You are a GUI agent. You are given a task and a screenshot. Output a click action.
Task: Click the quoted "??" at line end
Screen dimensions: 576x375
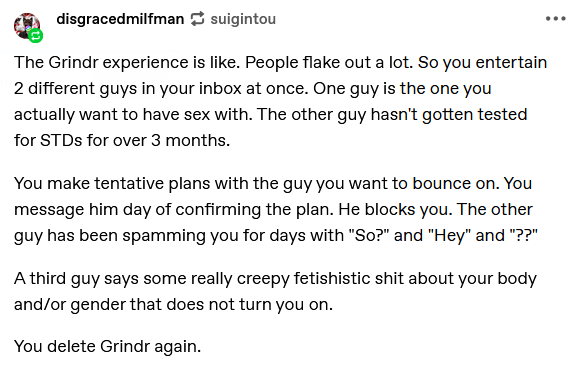pyautogui.click(x=523, y=235)
